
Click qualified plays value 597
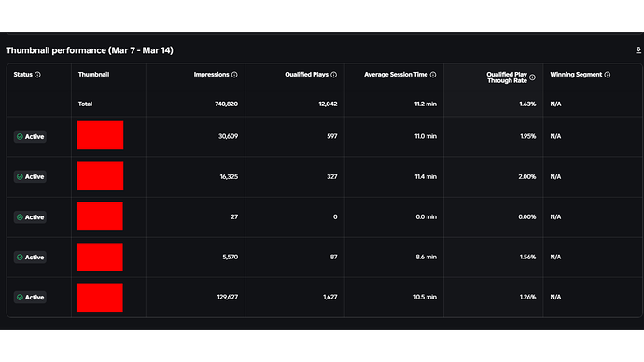click(x=332, y=136)
